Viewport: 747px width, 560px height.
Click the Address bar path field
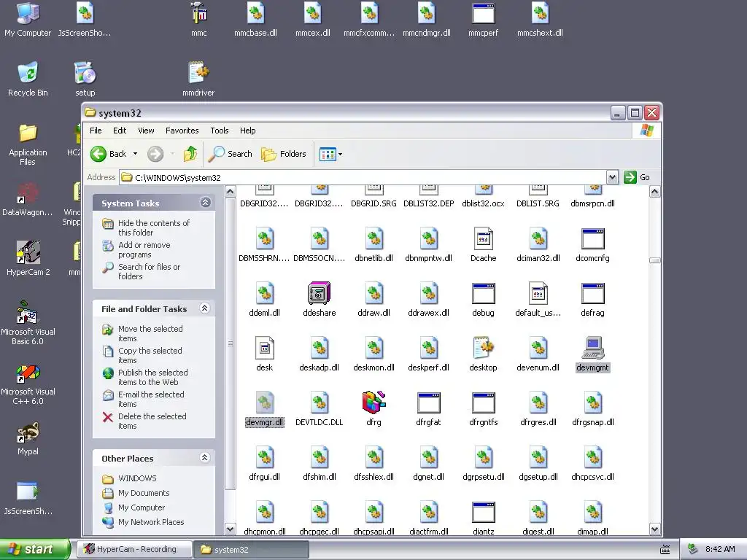coord(363,178)
